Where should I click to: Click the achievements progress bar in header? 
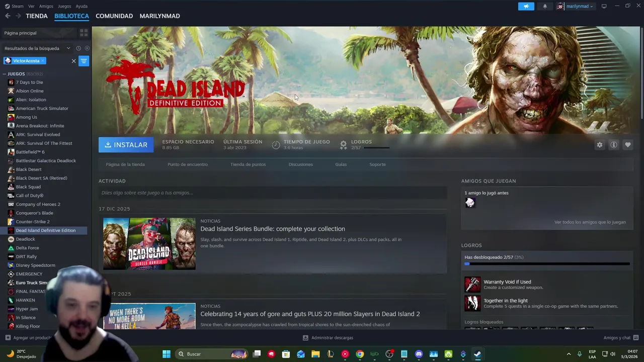376,148
